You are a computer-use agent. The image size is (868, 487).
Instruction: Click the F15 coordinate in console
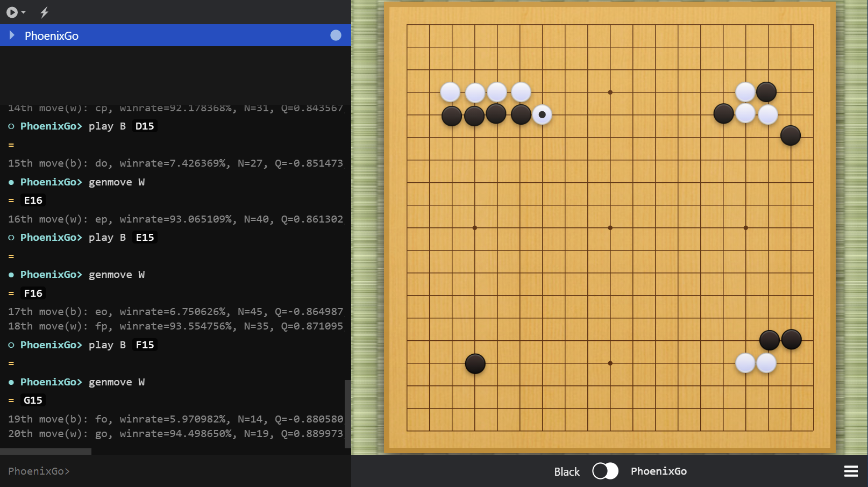(x=145, y=345)
